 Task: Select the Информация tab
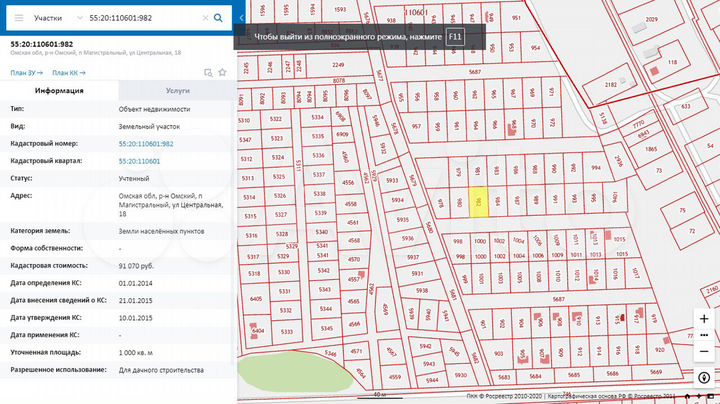59,91
